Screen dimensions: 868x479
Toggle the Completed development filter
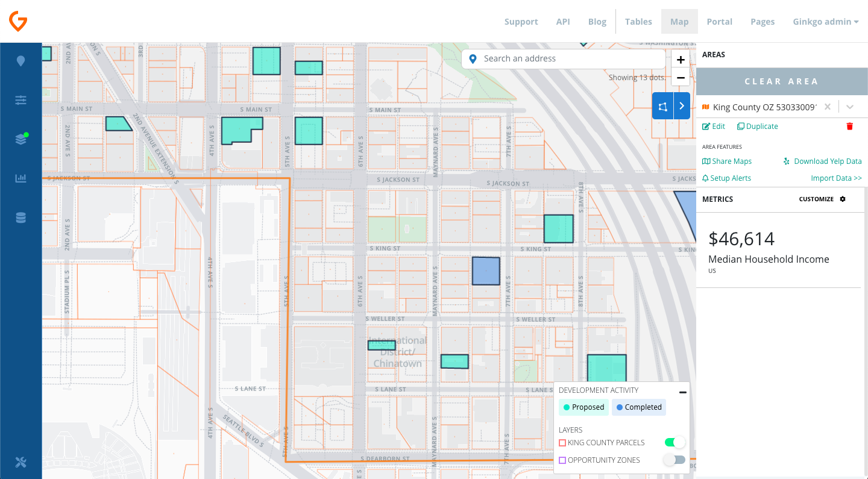pos(639,407)
